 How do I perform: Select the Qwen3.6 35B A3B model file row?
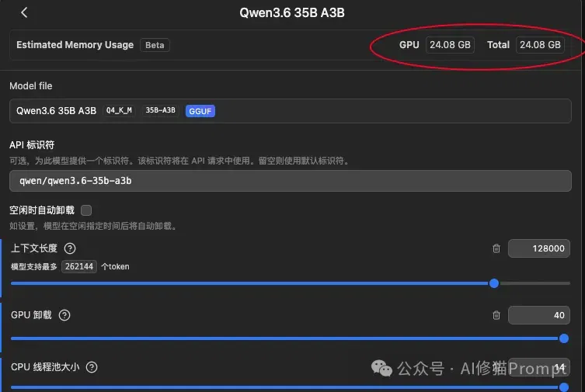click(x=291, y=111)
